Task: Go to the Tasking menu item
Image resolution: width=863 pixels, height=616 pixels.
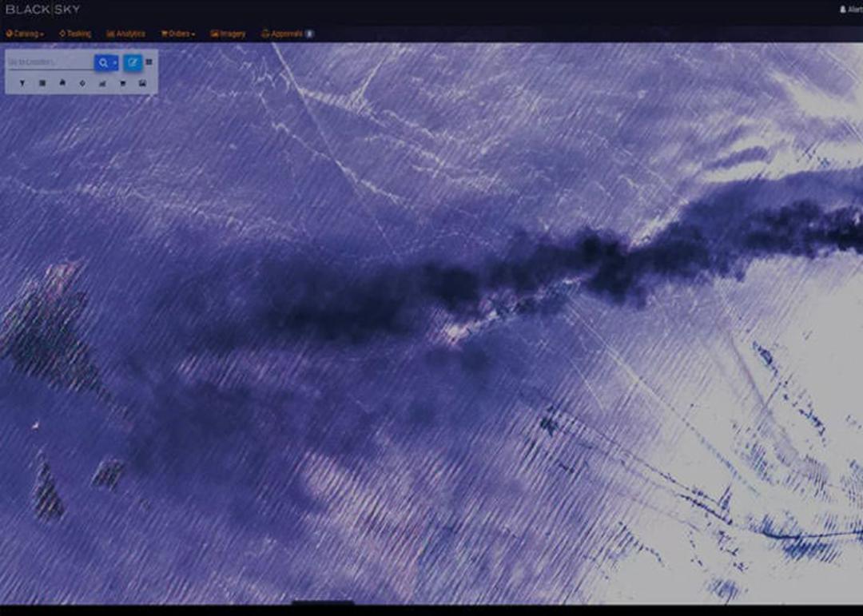Action: click(x=75, y=34)
